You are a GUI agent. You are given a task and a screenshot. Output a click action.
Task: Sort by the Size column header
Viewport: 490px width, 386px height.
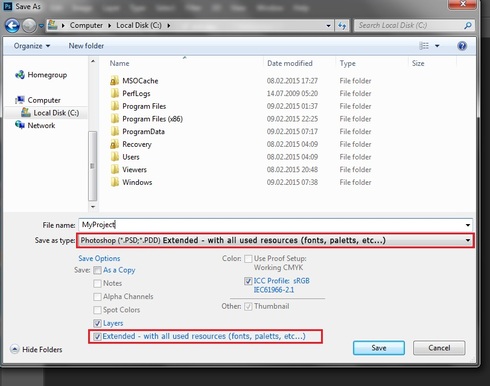pyautogui.click(x=418, y=63)
